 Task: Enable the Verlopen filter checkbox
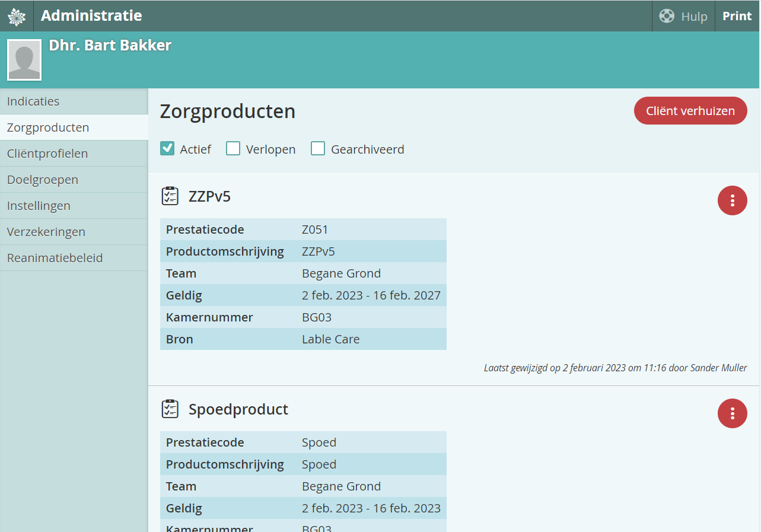(233, 149)
